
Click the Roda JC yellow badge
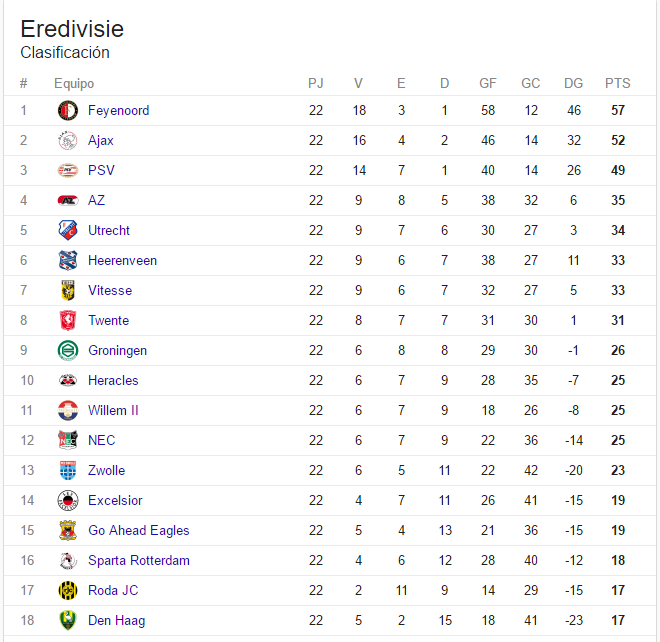tap(68, 590)
